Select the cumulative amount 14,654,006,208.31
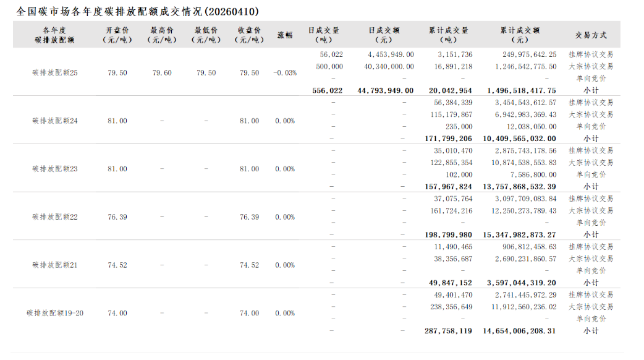The width and height of the screenshot is (644, 360). (518, 331)
